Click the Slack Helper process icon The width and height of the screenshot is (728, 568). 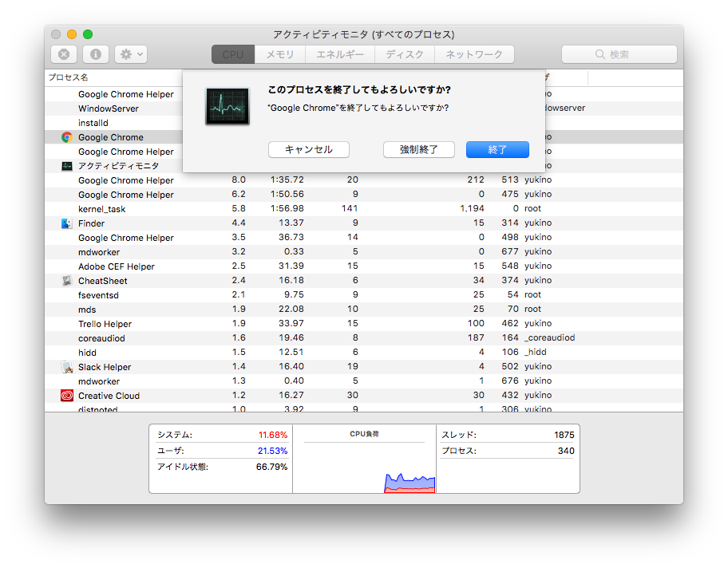[67, 367]
